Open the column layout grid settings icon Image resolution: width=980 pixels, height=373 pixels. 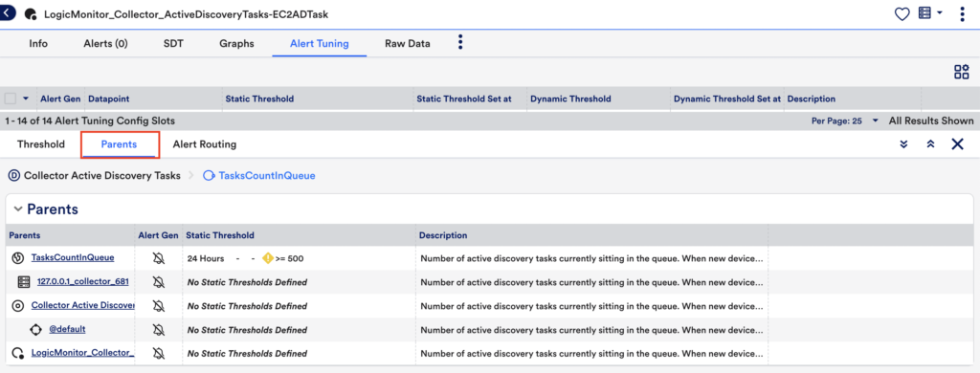pos(961,72)
